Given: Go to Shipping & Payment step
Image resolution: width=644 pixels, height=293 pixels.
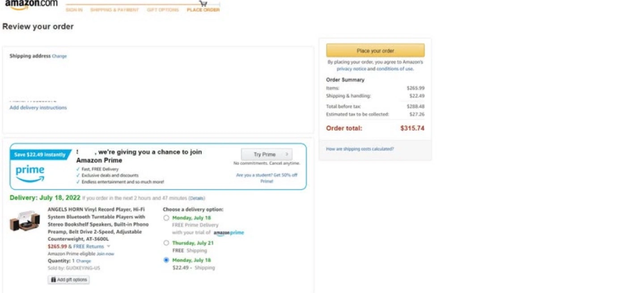Looking at the screenshot, I should tap(114, 10).
